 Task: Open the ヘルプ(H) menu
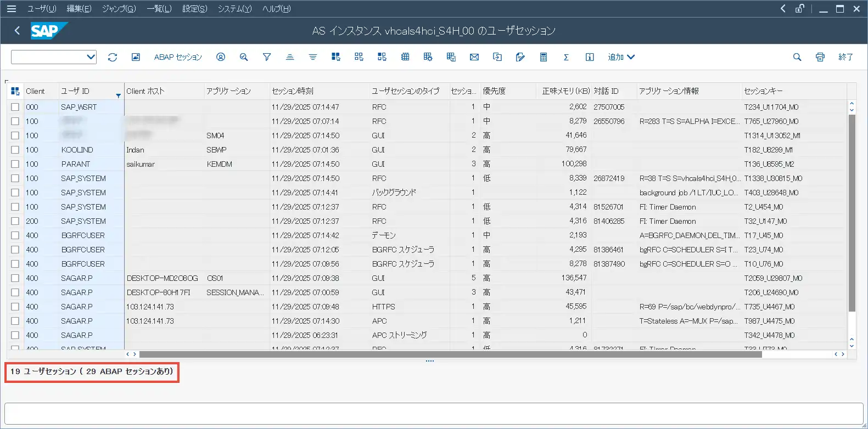277,9
